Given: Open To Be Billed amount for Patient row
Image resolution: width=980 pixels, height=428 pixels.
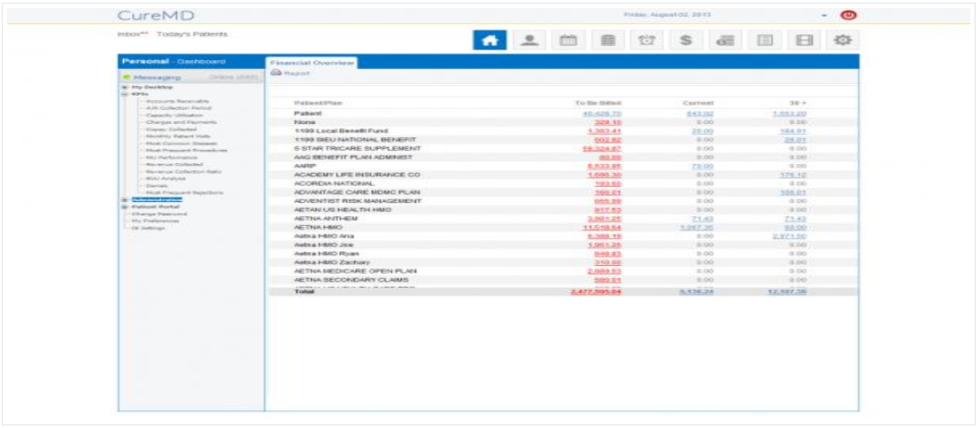Looking at the screenshot, I should (x=602, y=113).
